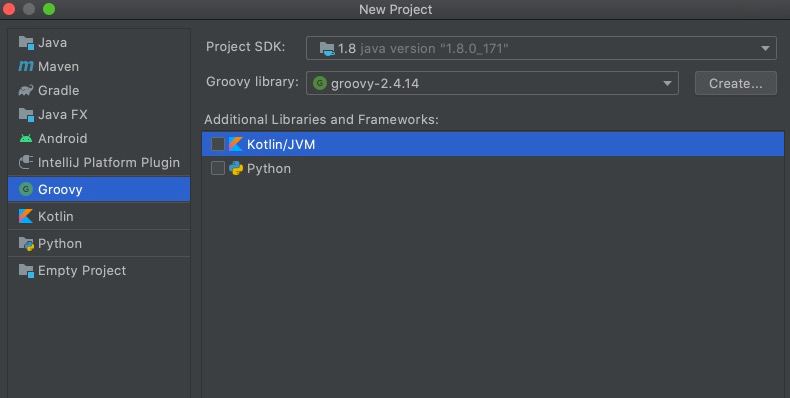Click the Empty Project folder icon
This screenshot has height=398, width=790.
[26, 271]
